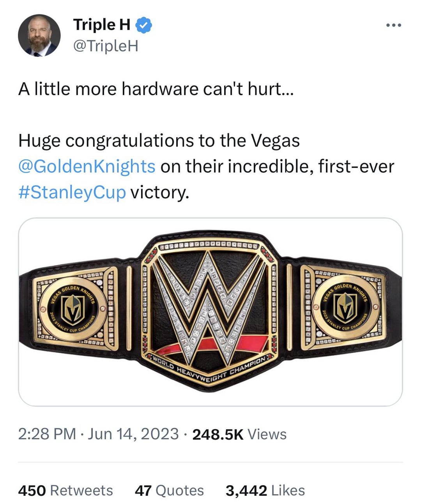Open the championship belt image
Viewport: 421px width, 504px height.
(210, 312)
